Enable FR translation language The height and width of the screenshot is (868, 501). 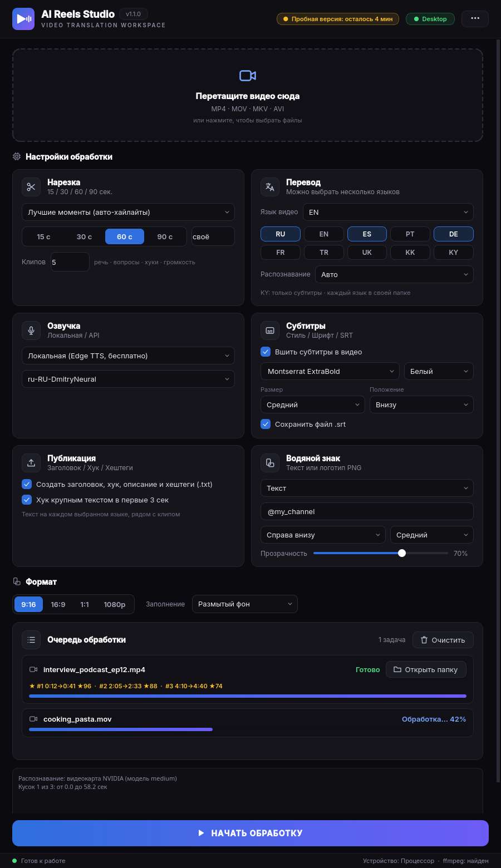281,253
